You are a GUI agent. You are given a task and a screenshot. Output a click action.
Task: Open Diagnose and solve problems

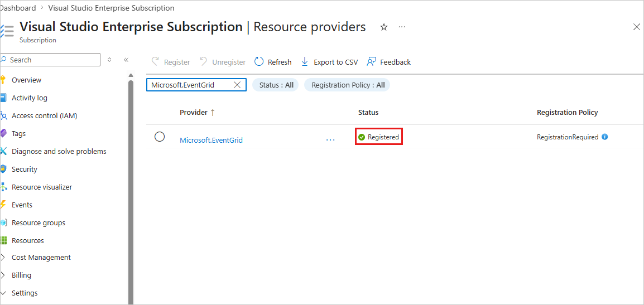[x=59, y=152]
